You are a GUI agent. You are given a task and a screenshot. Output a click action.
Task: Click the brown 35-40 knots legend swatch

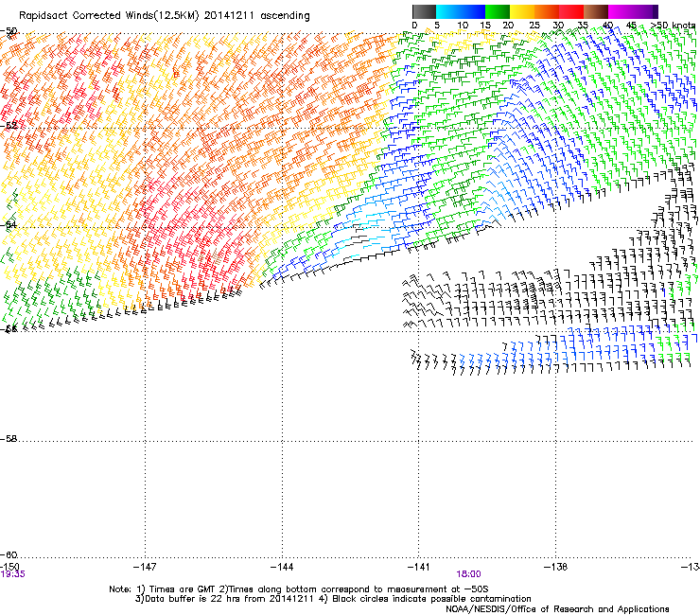tap(596, 11)
